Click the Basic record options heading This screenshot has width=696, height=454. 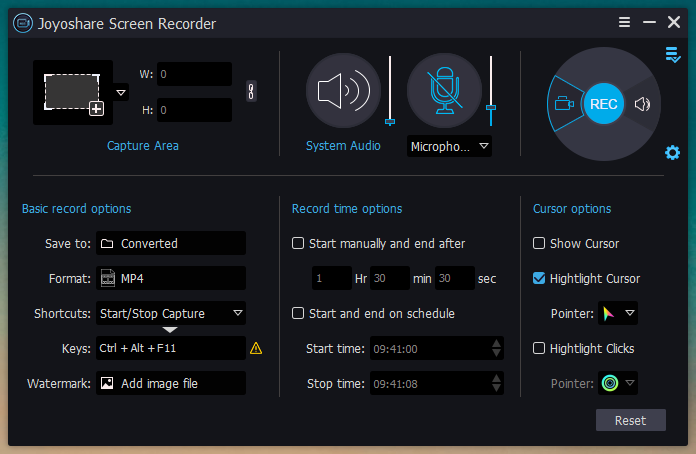(x=76, y=209)
